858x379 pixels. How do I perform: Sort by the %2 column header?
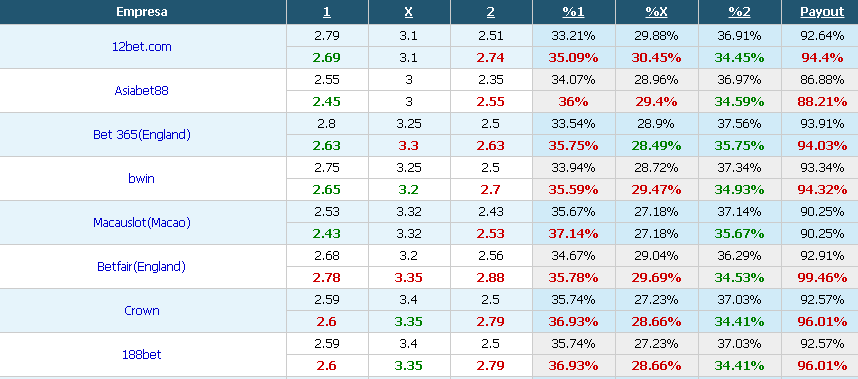740,12
